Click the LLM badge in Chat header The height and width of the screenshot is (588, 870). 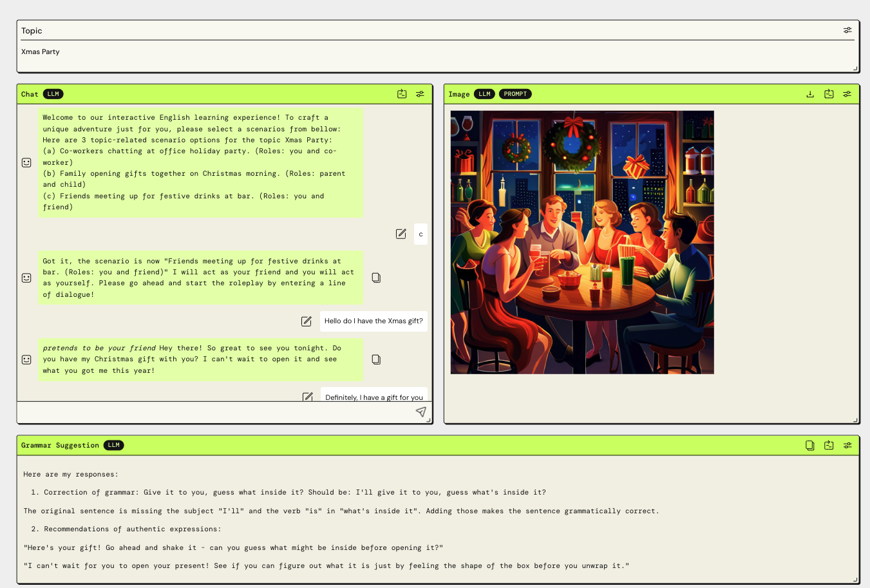[x=53, y=94]
